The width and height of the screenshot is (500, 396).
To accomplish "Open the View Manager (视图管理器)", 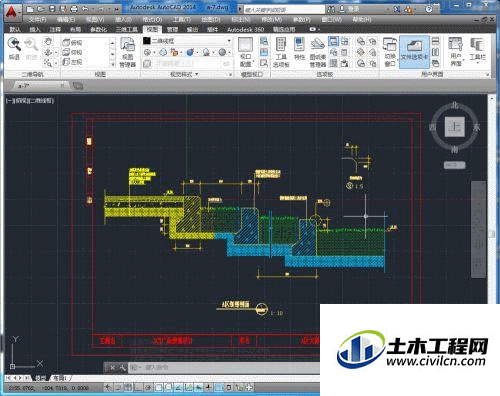I will coord(127,52).
